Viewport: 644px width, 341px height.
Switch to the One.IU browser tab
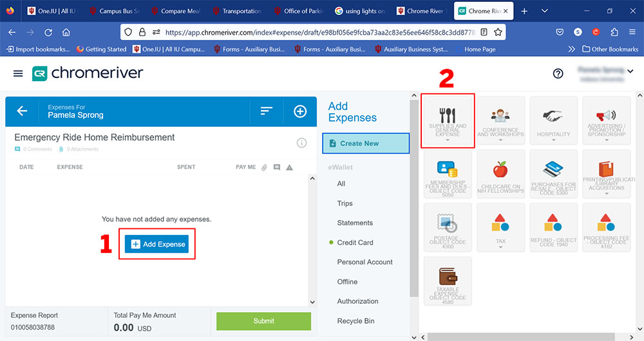53,11
